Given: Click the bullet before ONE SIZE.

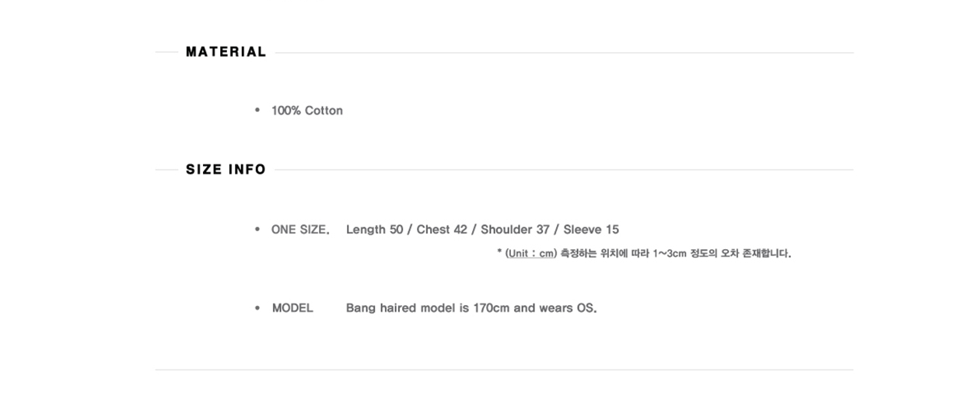Looking at the screenshot, I should tap(257, 230).
